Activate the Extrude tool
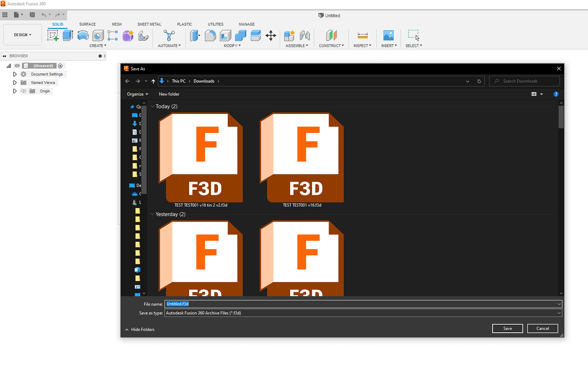 [x=67, y=35]
